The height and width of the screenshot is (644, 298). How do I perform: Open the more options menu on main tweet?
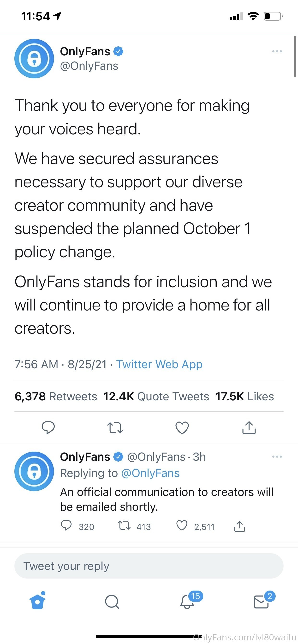277,51
